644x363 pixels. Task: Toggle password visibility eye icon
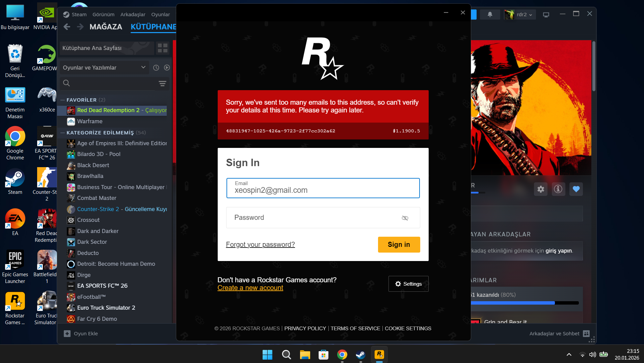pos(405,218)
